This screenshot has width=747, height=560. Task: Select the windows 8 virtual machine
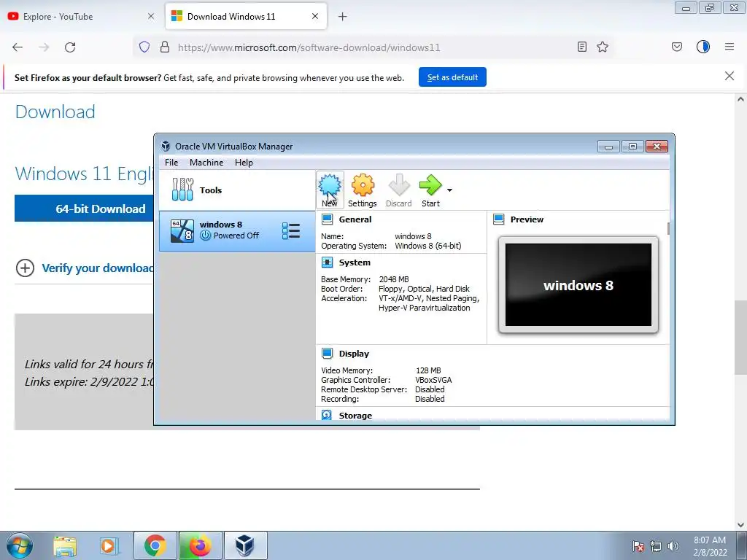coord(237,231)
